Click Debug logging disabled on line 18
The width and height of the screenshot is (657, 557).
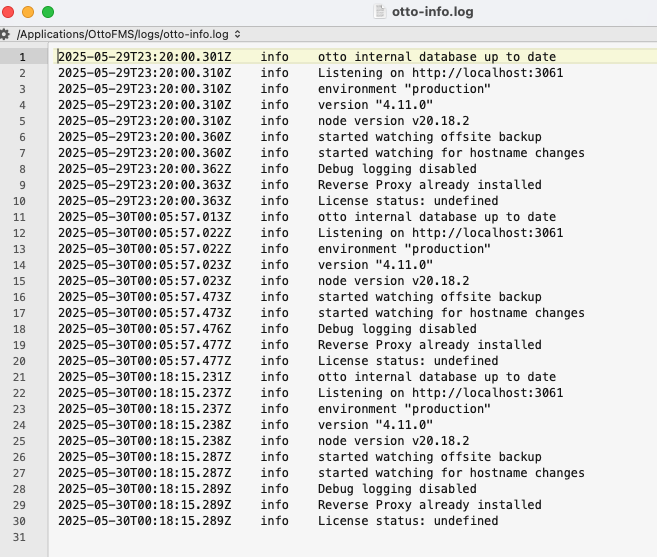397,329
